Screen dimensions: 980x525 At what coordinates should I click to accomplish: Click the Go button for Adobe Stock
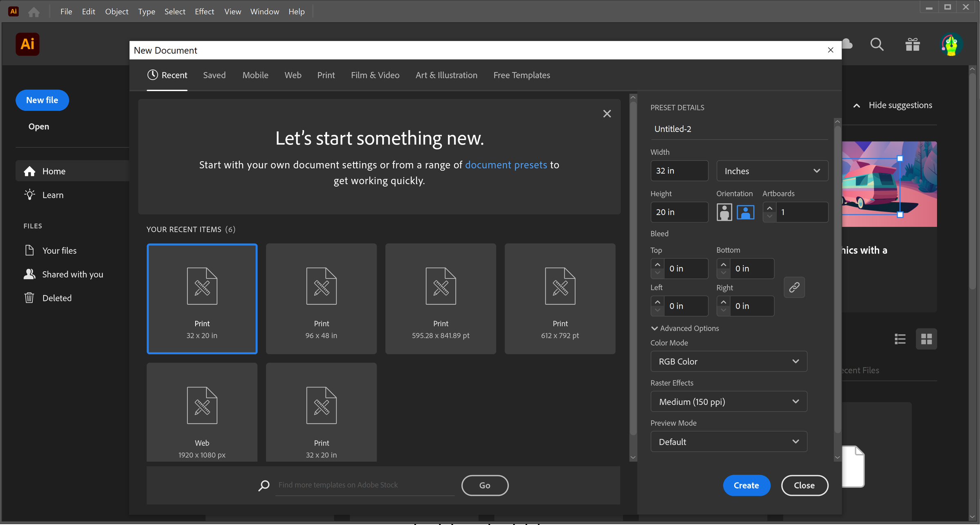tap(485, 485)
